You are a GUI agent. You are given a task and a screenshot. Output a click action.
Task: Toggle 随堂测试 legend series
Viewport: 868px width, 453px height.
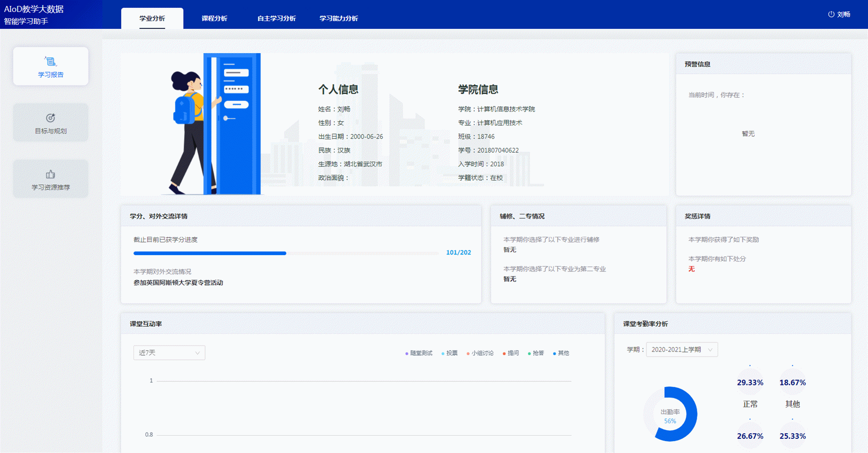click(x=419, y=353)
